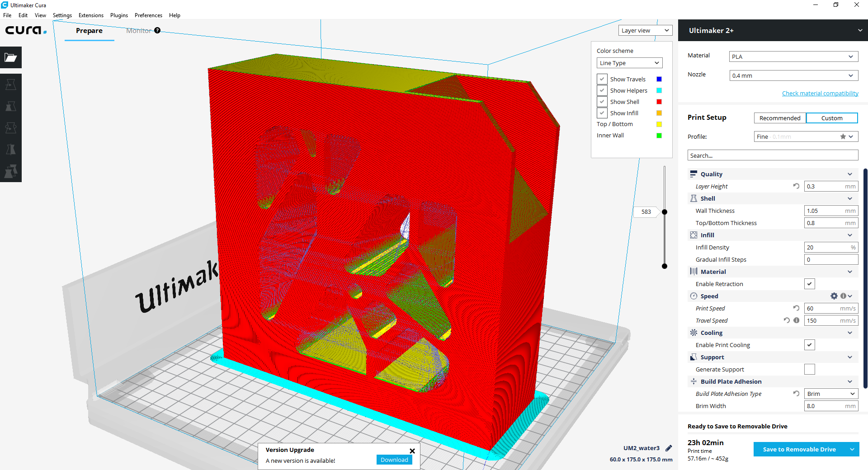Toggle the Show Infill checkbox
Image resolution: width=868 pixels, height=470 pixels.
click(x=602, y=113)
